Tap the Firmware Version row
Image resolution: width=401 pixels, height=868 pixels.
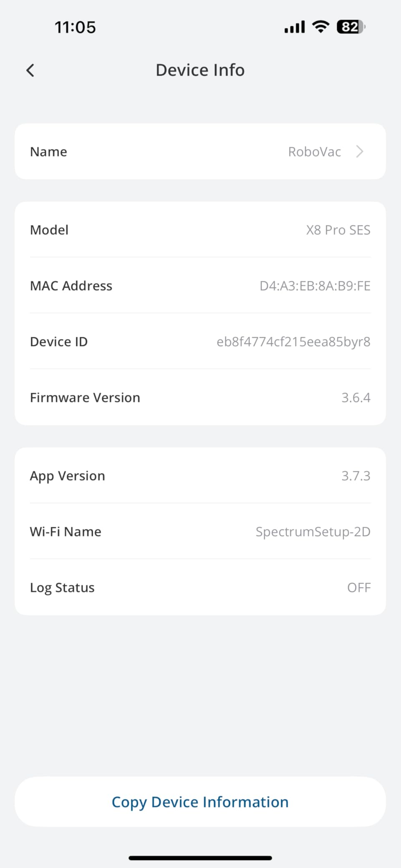tap(200, 397)
